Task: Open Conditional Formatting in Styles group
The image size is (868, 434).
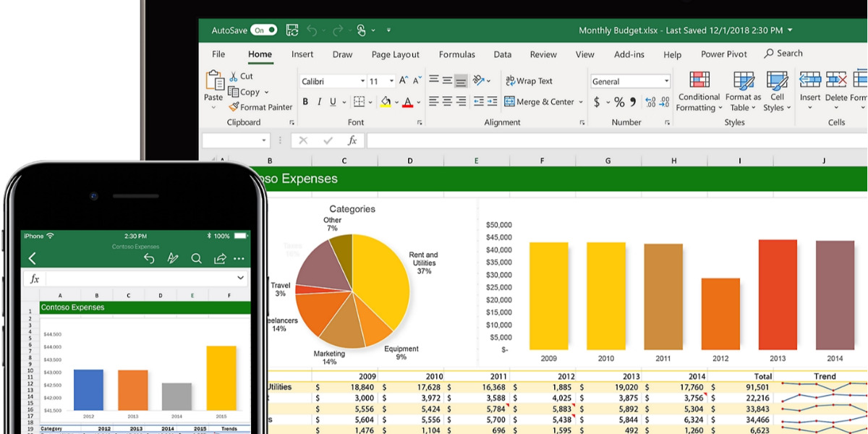Action: point(699,80)
